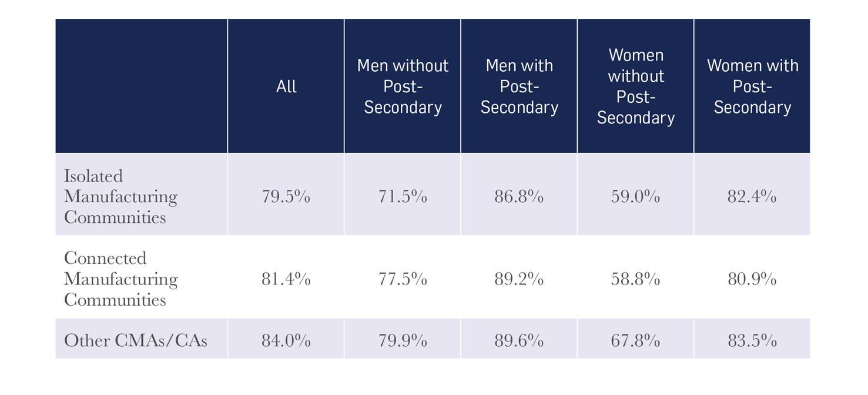The image size is (868, 395).
Task: Select the 71.5% value cell
Action: 403,196
